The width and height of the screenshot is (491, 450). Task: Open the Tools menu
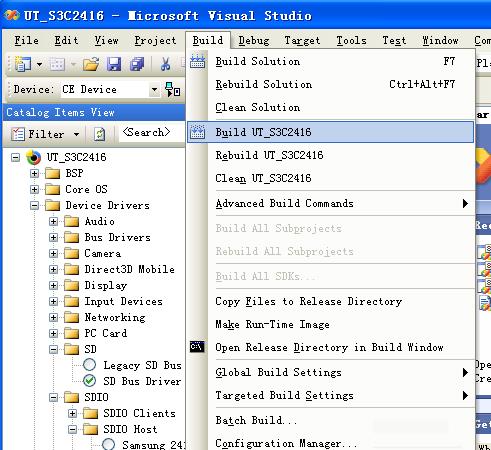351,41
